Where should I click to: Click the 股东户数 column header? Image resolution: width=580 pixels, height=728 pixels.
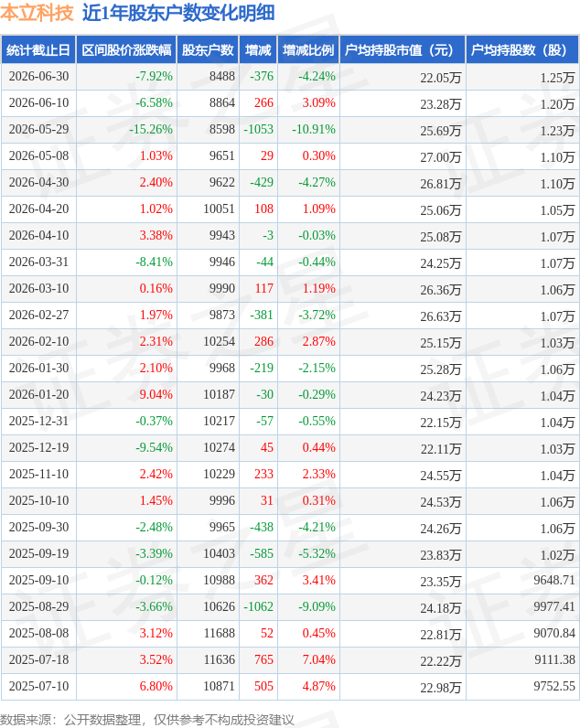coord(208,49)
